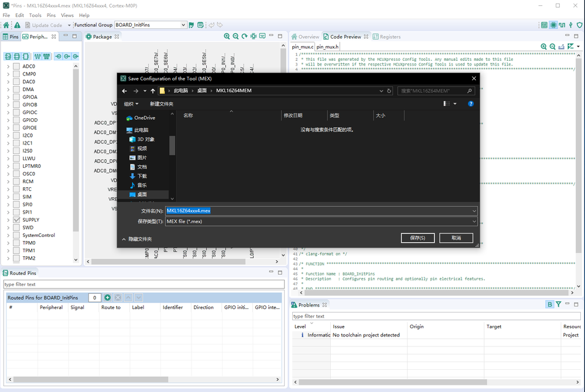Click the 保存(S) button
Screen dimensions: 585x392
(x=418, y=238)
